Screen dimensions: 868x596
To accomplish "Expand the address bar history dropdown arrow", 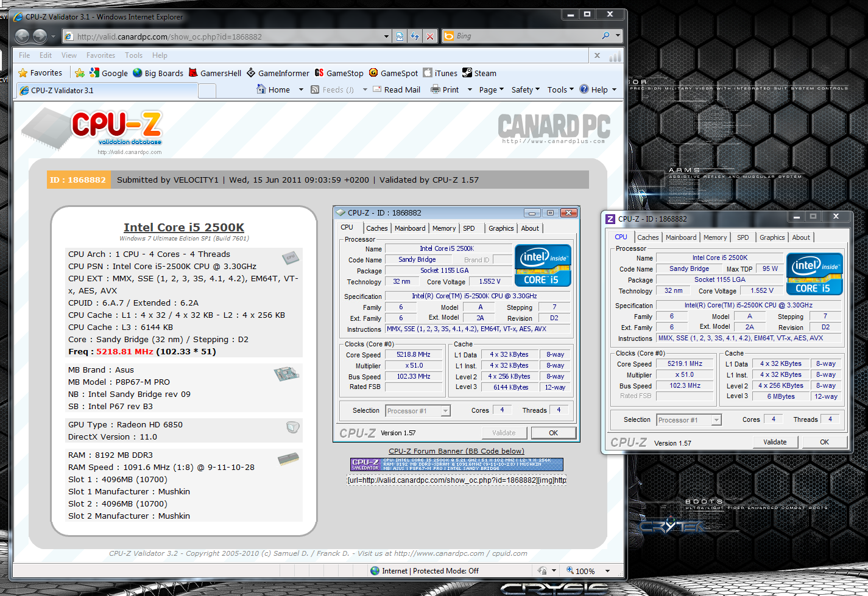I will tap(386, 37).
